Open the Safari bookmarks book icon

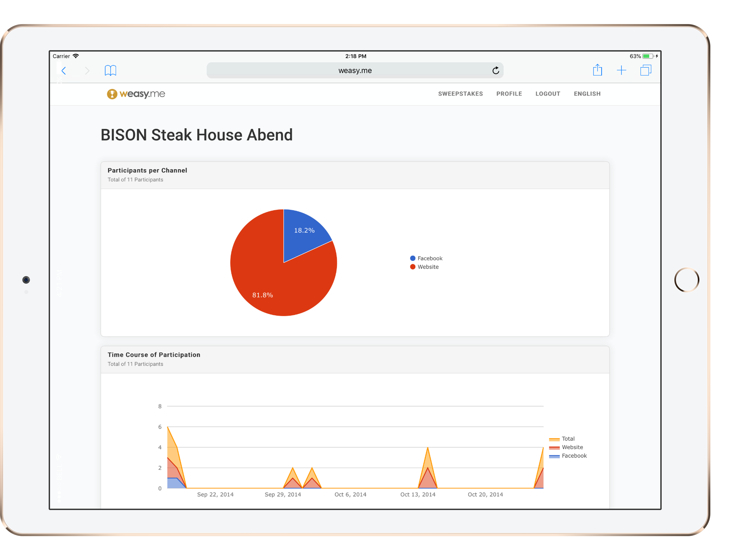[x=110, y=71]
